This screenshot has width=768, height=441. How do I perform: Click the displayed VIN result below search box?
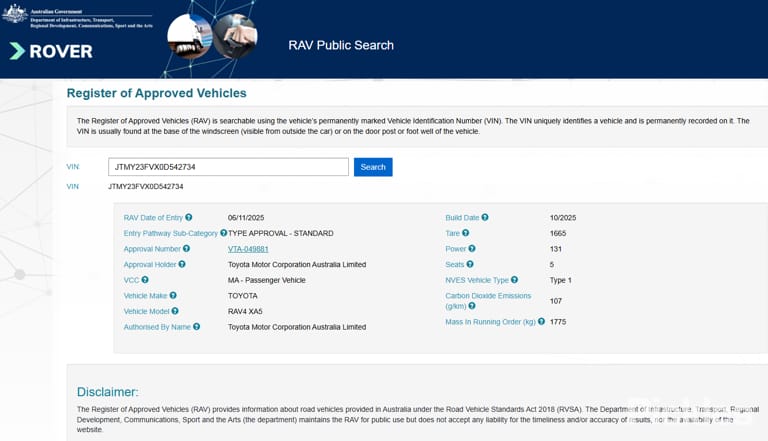pos(145,187)
